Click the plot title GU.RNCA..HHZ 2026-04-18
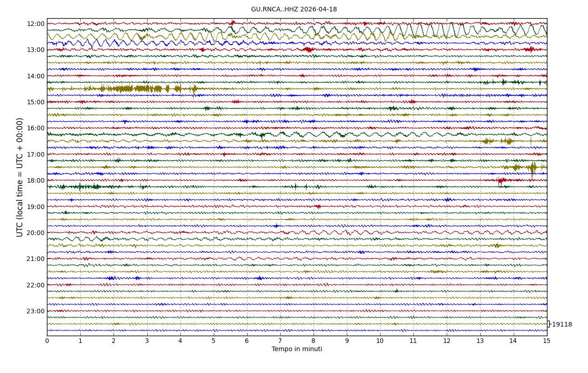The height and width of the screenshot is (373, 588). 294,10
